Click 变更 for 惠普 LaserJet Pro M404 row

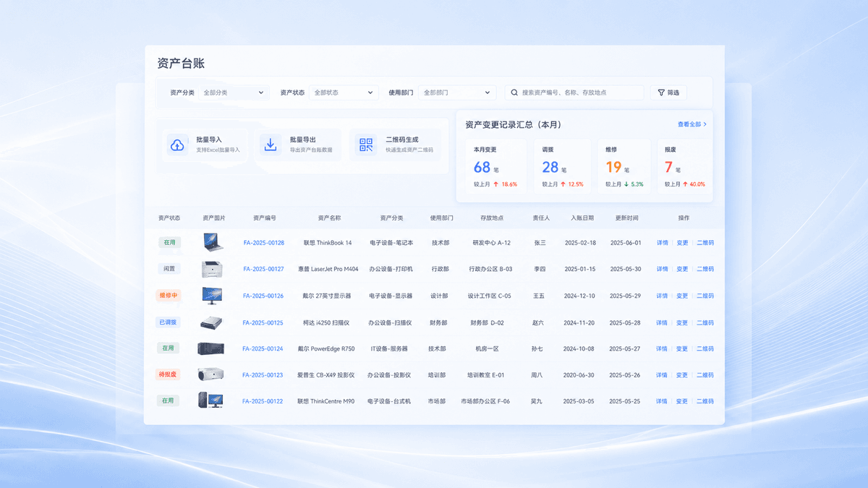click(x=682, y=269)
